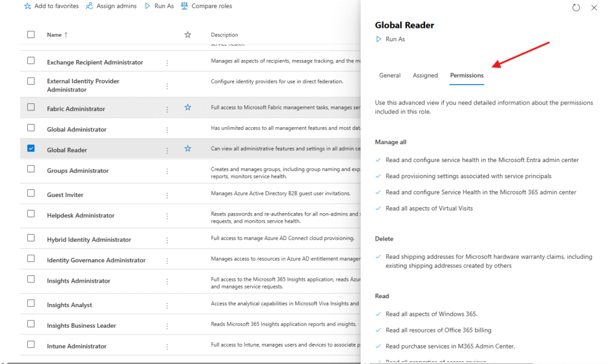Image resolution: width=608 pixels, height=364 pixels.
Task: Click the refresh icon in Global Reader panel
Action: (575, 8)
